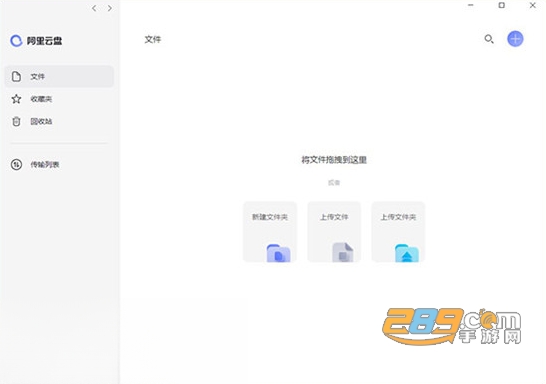Click the purple folder icon
This screenshot has height=384, width=546.
[x=278, y=253]
